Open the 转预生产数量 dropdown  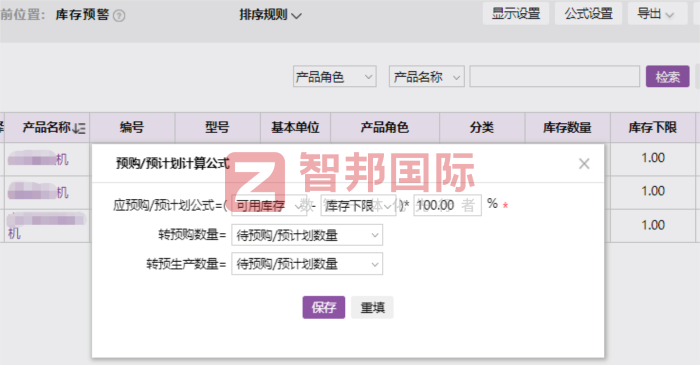(307, 264)
